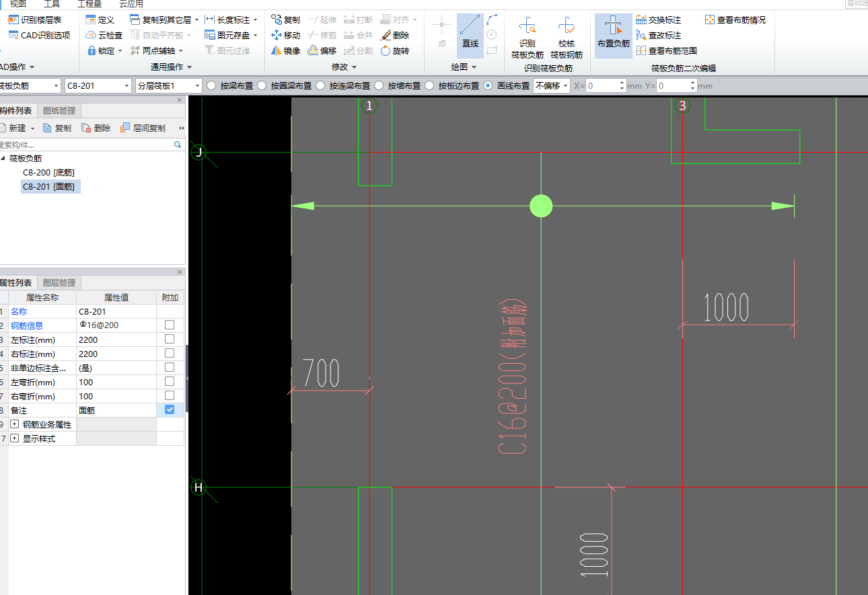Click 校核筏板钢筋
Image resolution: width=868 pixels, height=595 pixels.
click(567, 38)
